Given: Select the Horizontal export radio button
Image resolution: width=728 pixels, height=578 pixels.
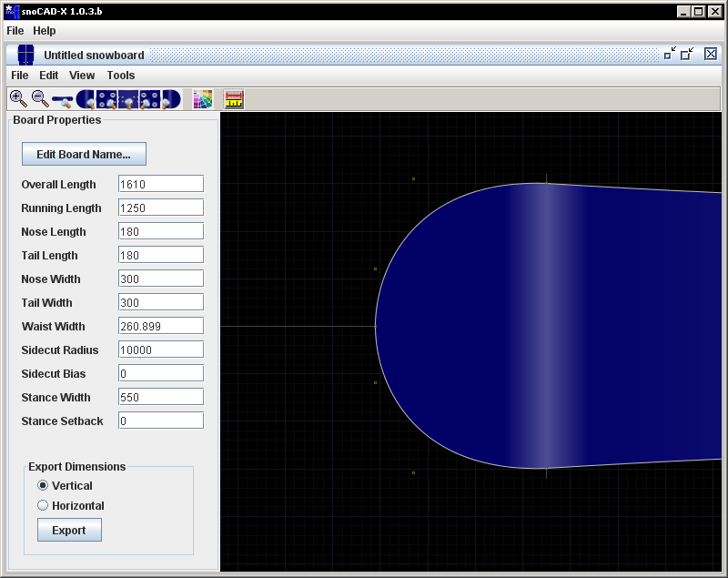Looking at the screenshot, I should click(43, 506).
